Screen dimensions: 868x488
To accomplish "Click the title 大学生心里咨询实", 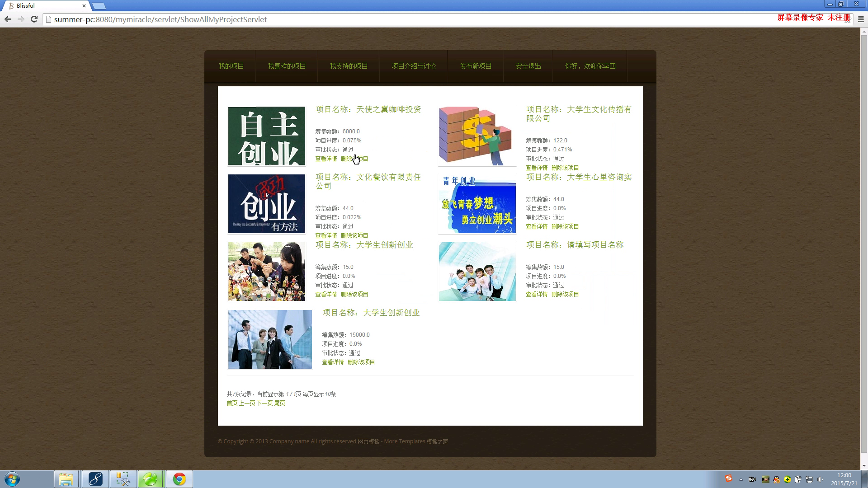I will pos(599,177).
